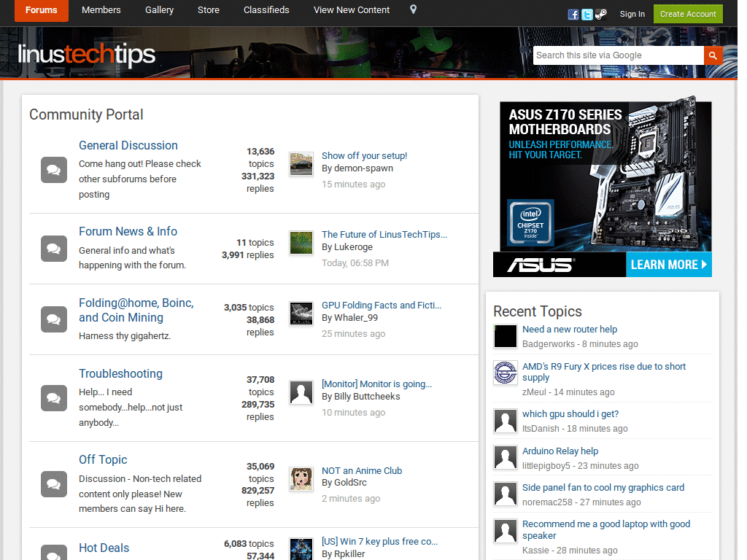This screenshot has height=560, width=747.
Task: Open 'GPU Folding Facts and Ficti...' topic
Action: tap(382, 306)
